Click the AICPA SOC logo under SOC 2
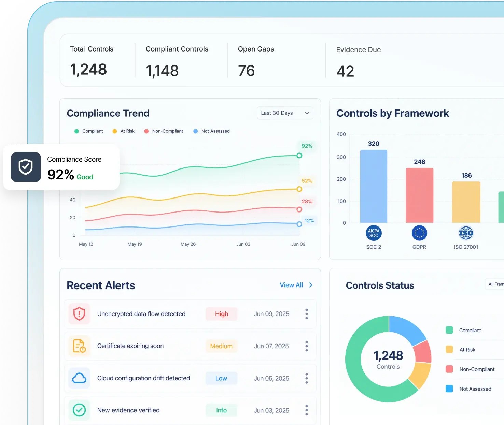The image size is (504, 425). pyautogui.click(x=374, y=233)
